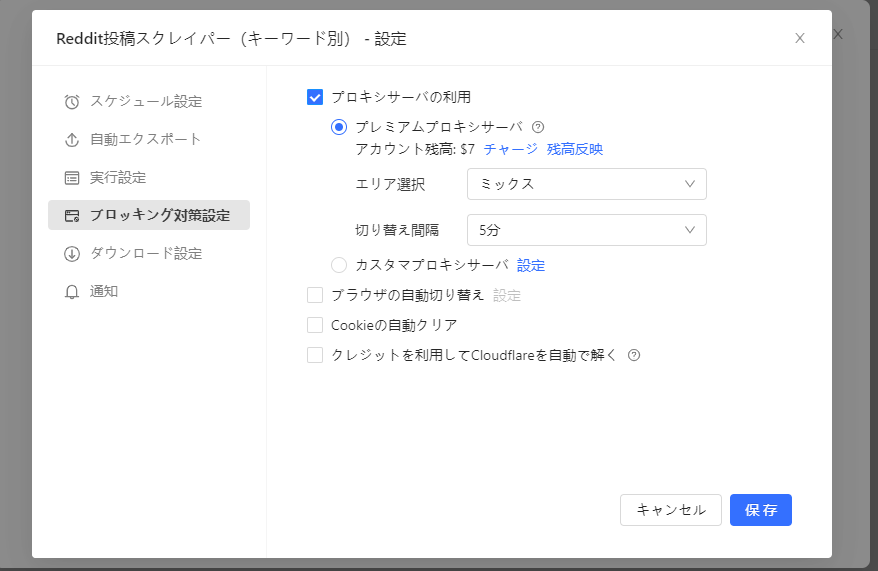Click the 残高反映 link
878x571 pixels.
574,150
